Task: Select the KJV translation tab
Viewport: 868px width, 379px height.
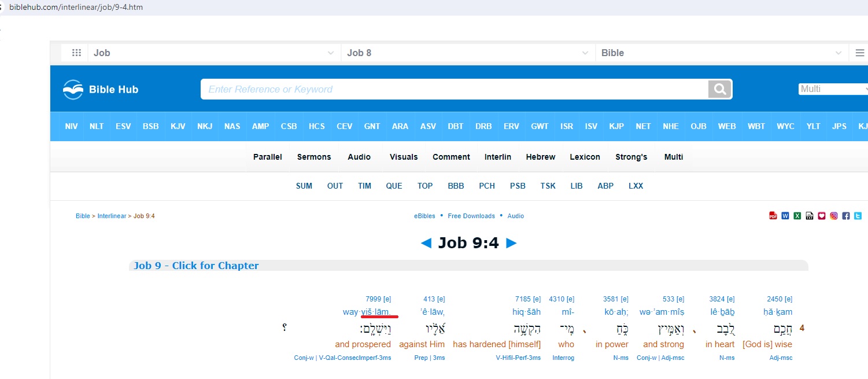Action: [x=178, y=126]
